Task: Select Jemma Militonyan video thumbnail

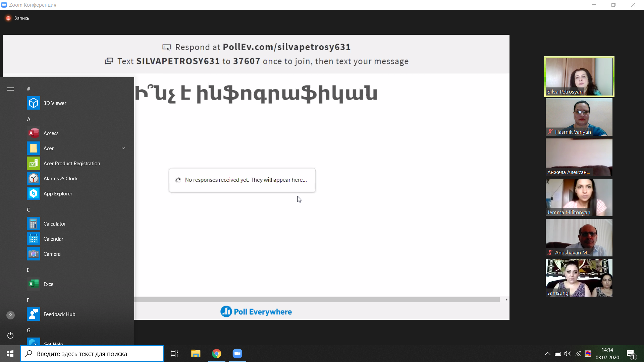Action: 579,197
